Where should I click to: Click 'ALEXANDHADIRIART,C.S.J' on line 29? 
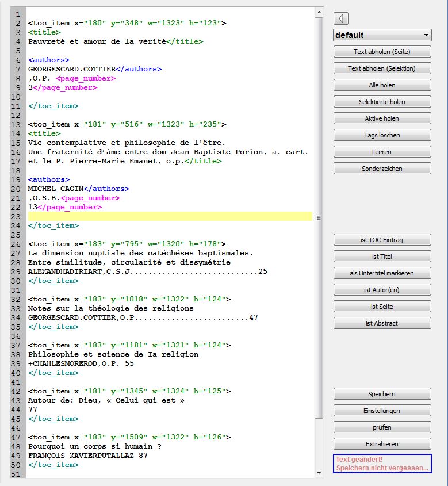[x=79, y=271]
